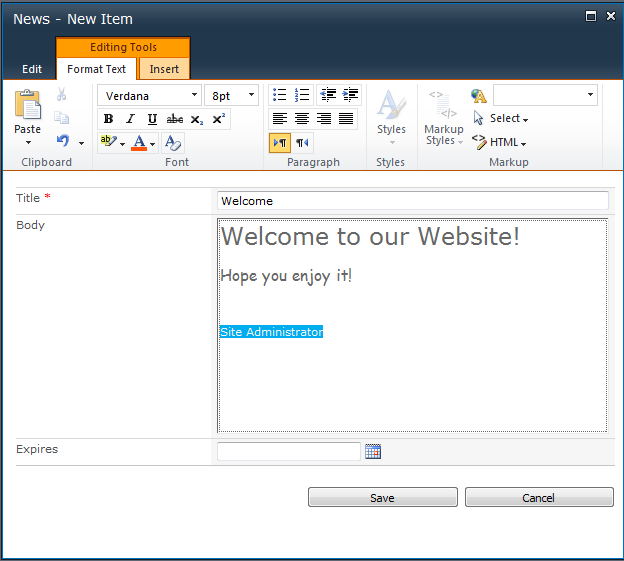Image resolution: width=624 pixels, height=561 pixels.
Task: Expand the Verdana font name dropdown
Action: coord(194,95)
